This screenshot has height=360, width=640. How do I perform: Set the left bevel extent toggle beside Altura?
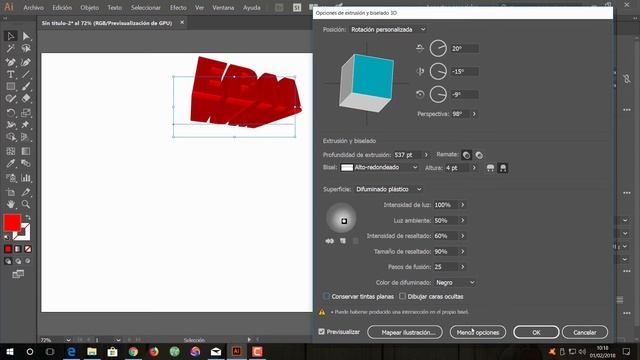(x=490, y=168)
